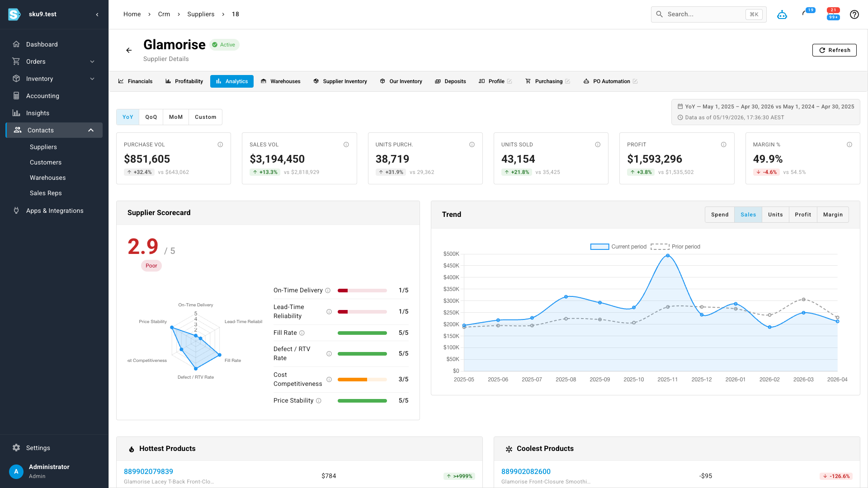Open the Financials tab

pyautogui.click(x=135, y=81)
